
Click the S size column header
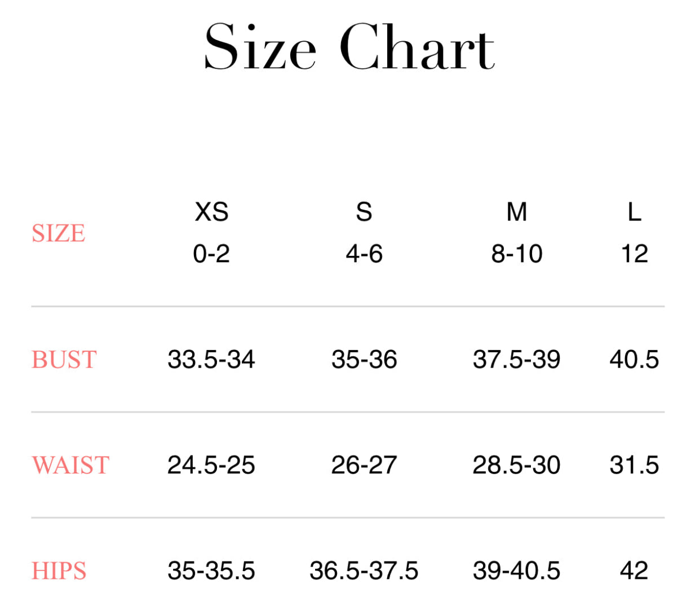[x=364, y=213]
